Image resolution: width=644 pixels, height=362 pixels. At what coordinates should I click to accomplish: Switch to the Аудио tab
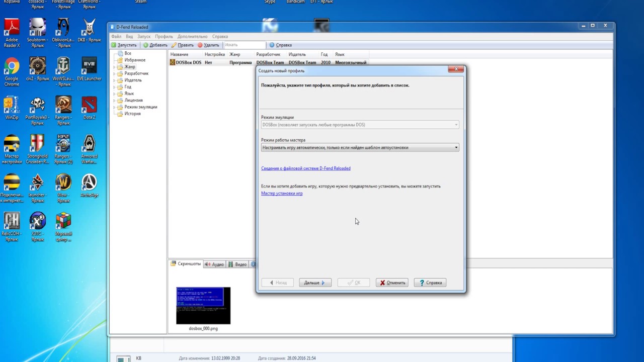pos(214,264)
